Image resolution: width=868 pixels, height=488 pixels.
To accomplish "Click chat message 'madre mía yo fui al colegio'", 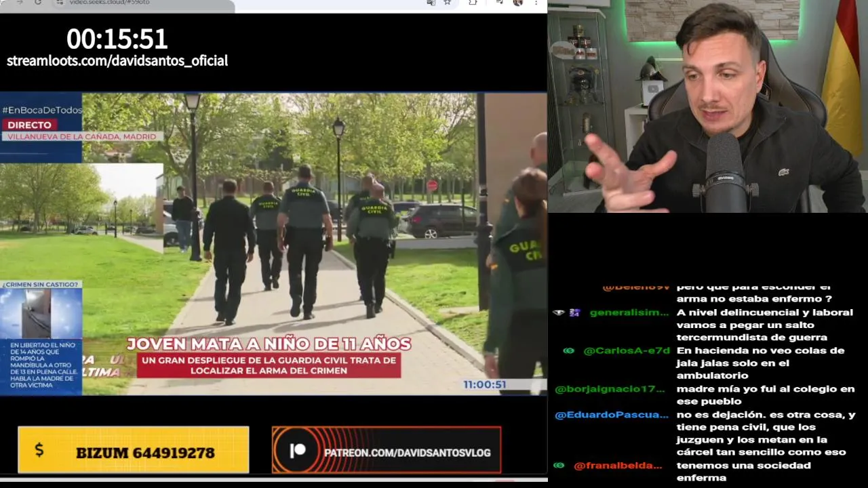I will click(766, 395).
